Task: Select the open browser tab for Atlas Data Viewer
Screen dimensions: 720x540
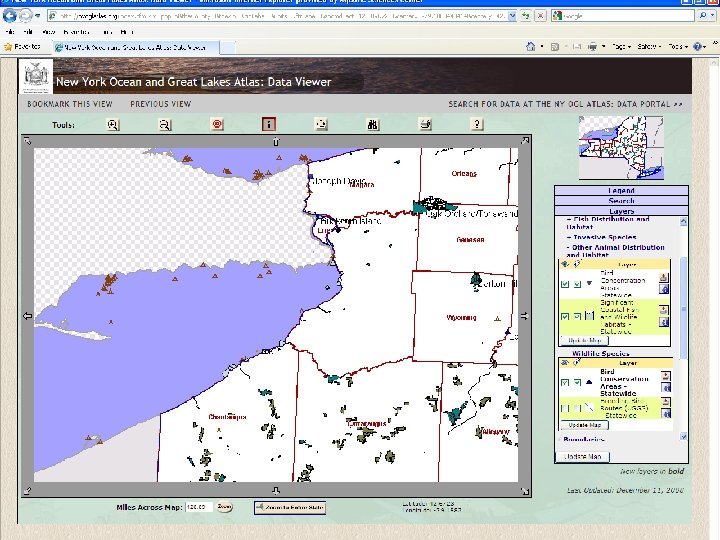Action: click(x=136, y=47)
